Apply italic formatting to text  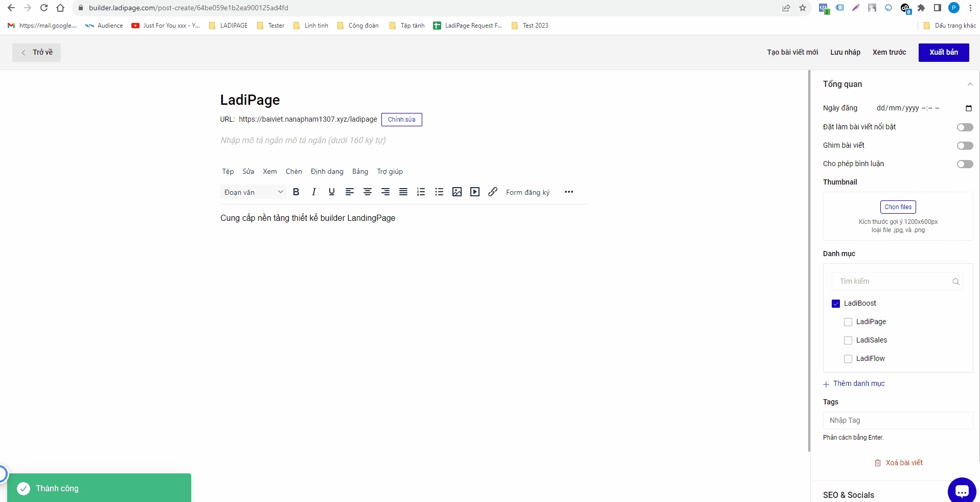[314, 192]
